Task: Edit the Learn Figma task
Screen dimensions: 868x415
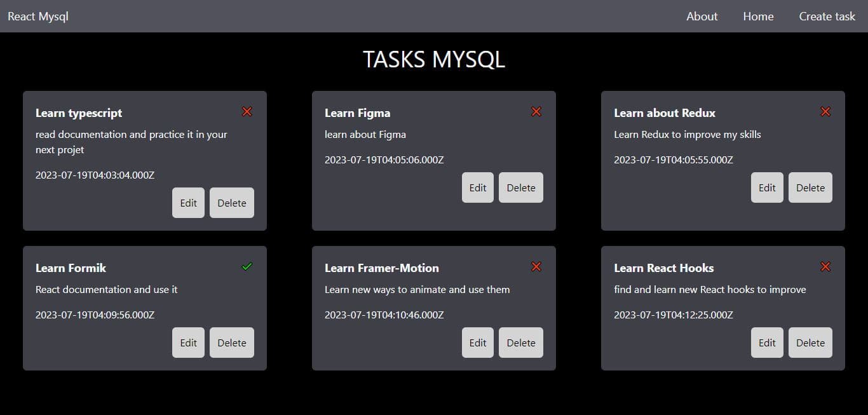Action: [x=478, y=187]
